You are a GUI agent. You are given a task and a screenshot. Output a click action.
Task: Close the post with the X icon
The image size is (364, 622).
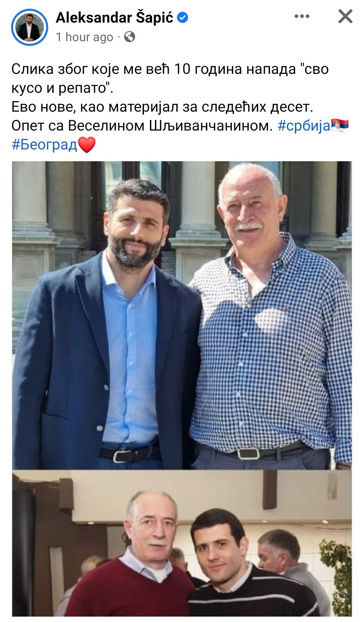tap(345, 16)
